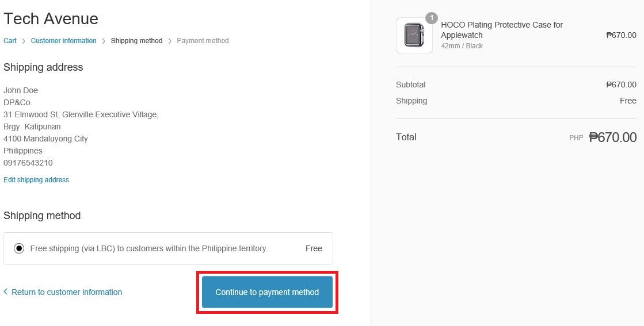Screen dimensions: 644x326
Task: Click Continue to payment method button
Action: tap(267, 292)
